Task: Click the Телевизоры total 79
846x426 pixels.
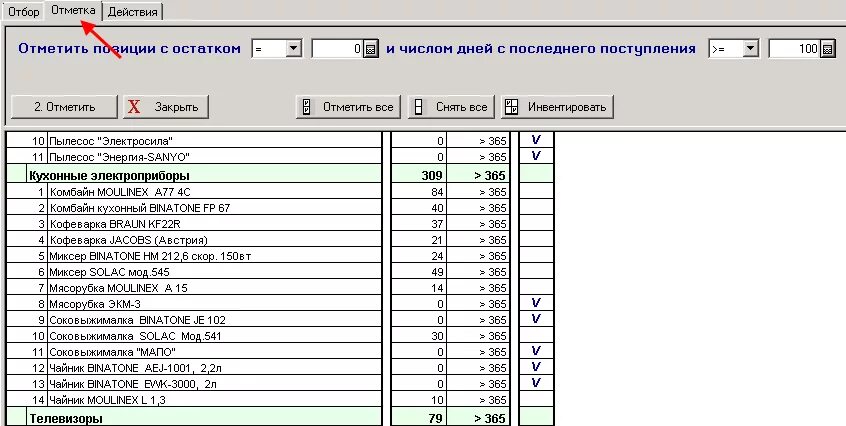Action: click(435, 418)
